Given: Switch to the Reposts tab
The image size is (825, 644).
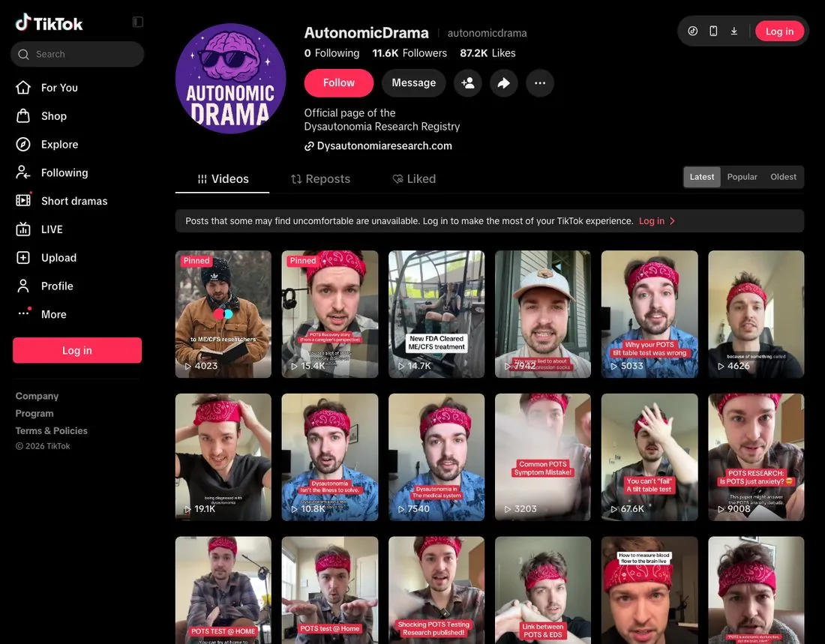Looking at the screenshot, I should [320, 179].
